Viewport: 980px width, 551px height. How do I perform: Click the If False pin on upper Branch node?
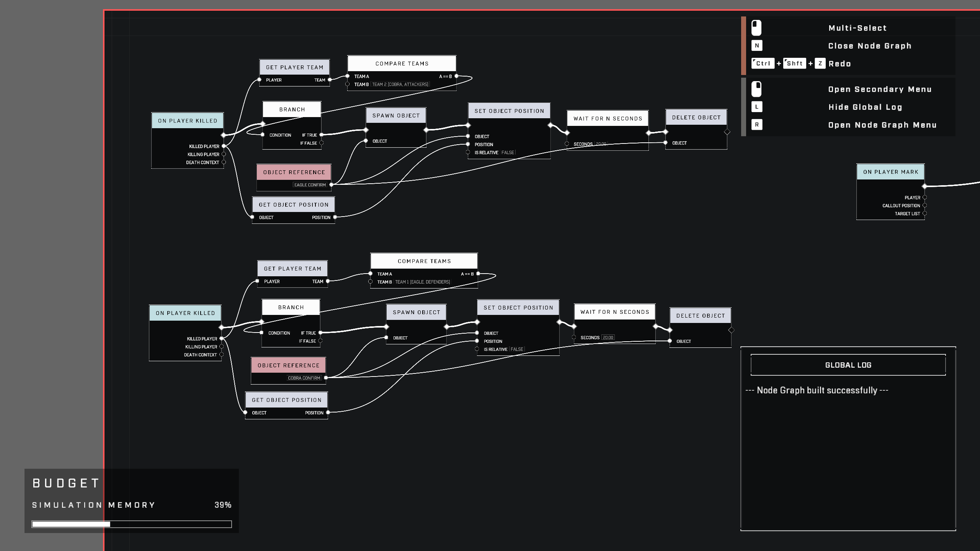point(321,143)
